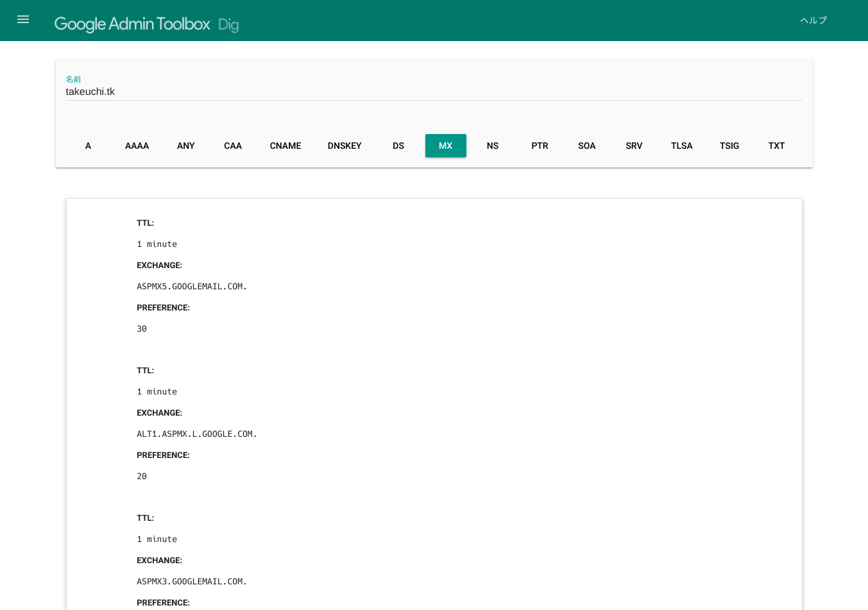The height and width of the screenshot is (610, 868).
Task: Select the PTR record type
Action: click(540, 146)
